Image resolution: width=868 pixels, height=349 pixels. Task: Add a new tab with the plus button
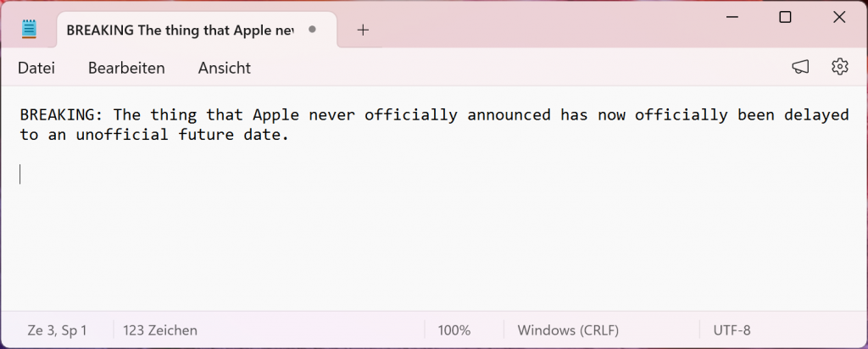[x=363, y=30]
